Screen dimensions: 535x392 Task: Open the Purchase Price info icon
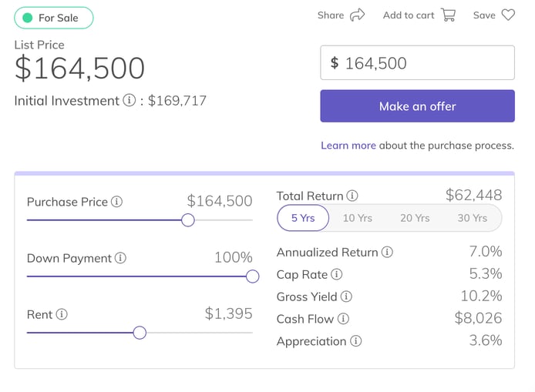coord(116,202)
